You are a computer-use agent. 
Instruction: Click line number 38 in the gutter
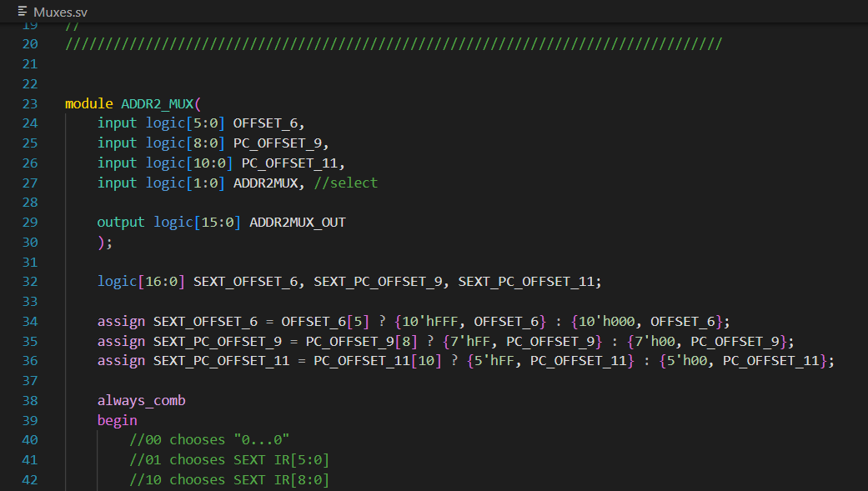click(30, 400)
